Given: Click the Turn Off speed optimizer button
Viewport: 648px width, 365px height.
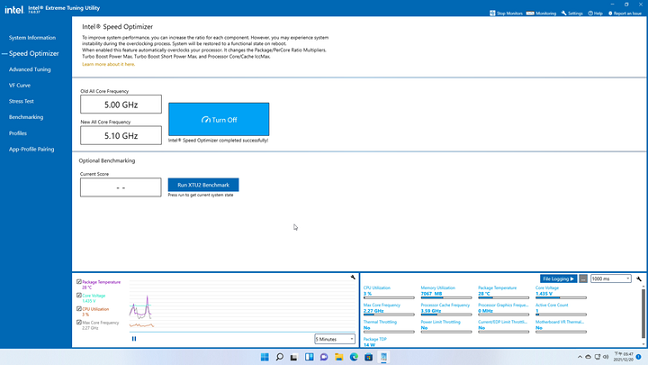Looking at the screenshot, I should (219, 119).
